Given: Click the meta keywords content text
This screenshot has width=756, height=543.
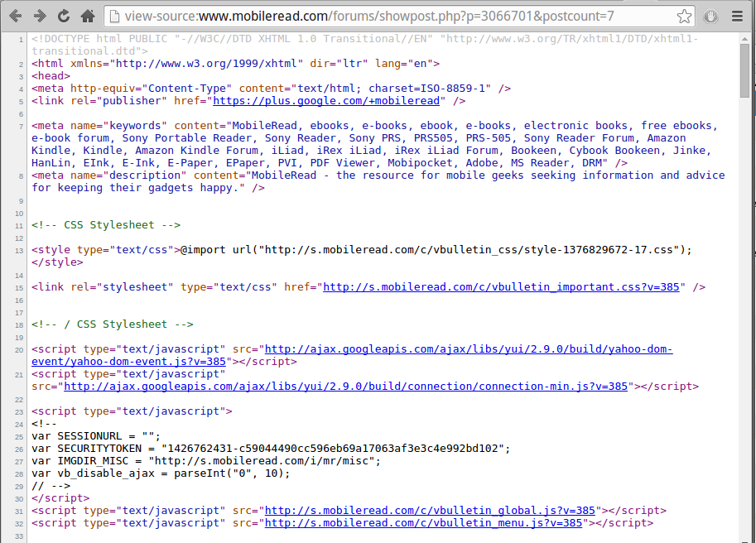Looking at the screenshot, I should (374, 144).
